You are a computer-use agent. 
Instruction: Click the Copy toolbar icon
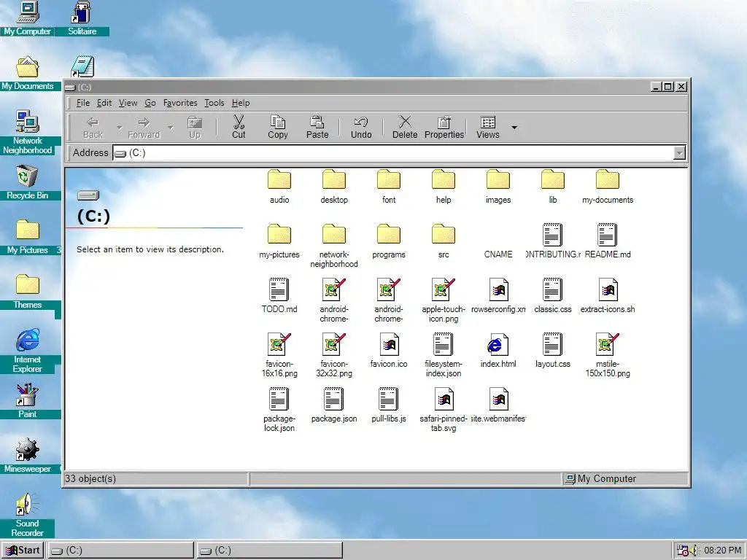coord(278,127)
